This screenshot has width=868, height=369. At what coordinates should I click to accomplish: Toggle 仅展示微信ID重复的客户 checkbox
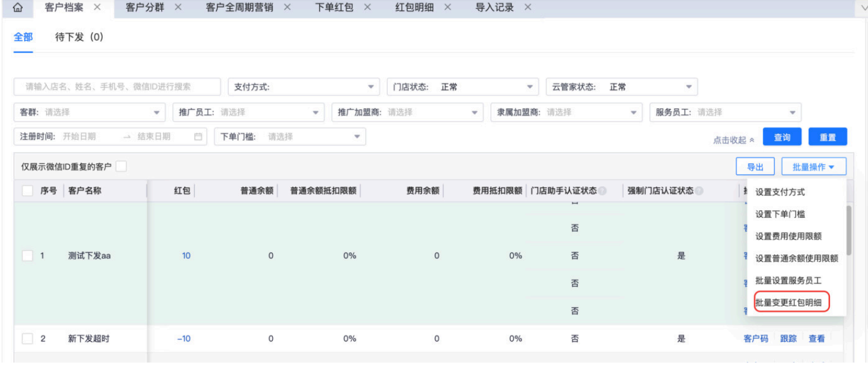coord(121,167)
